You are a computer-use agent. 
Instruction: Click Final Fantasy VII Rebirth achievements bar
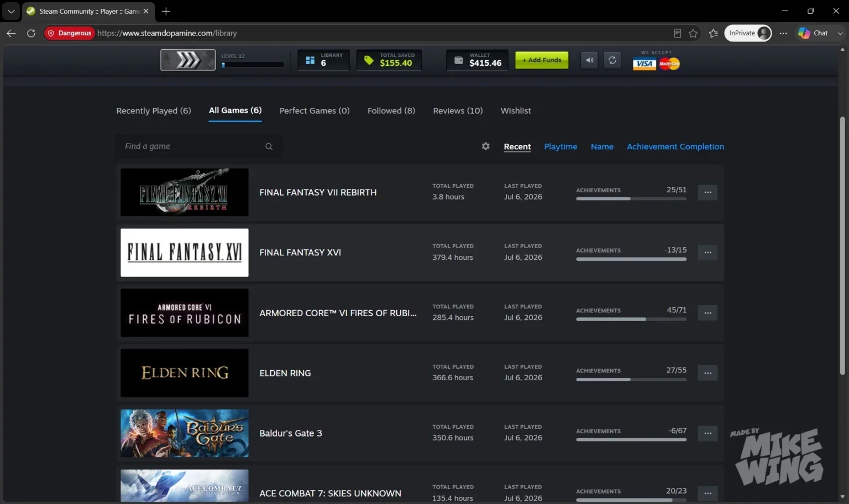(x=631, y=198)
